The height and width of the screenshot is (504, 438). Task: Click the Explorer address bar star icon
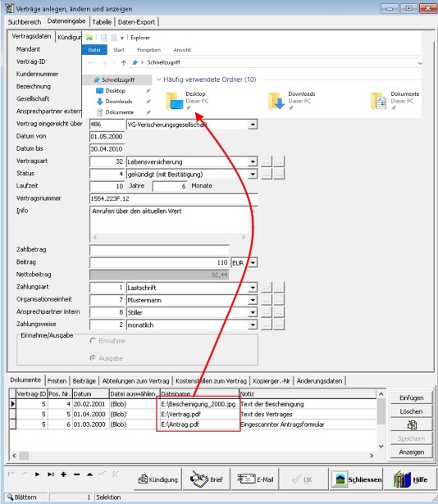pyautogui.click(x=135, y=62)
